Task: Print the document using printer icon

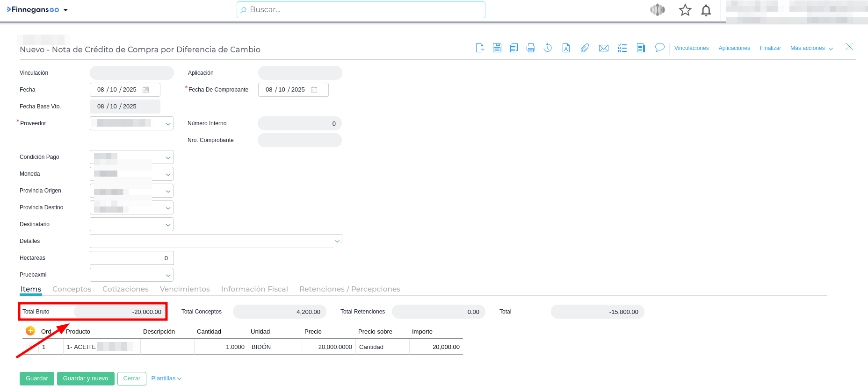Action: [x=530, y=48]
